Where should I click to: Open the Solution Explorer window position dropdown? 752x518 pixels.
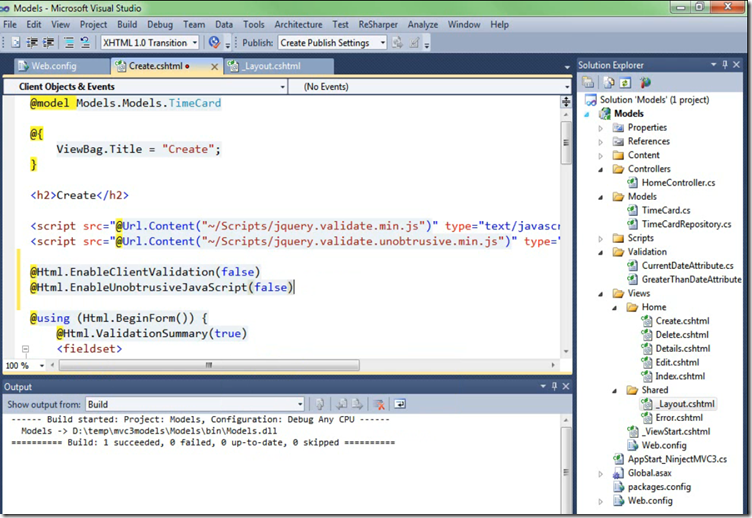coord(713,64)
